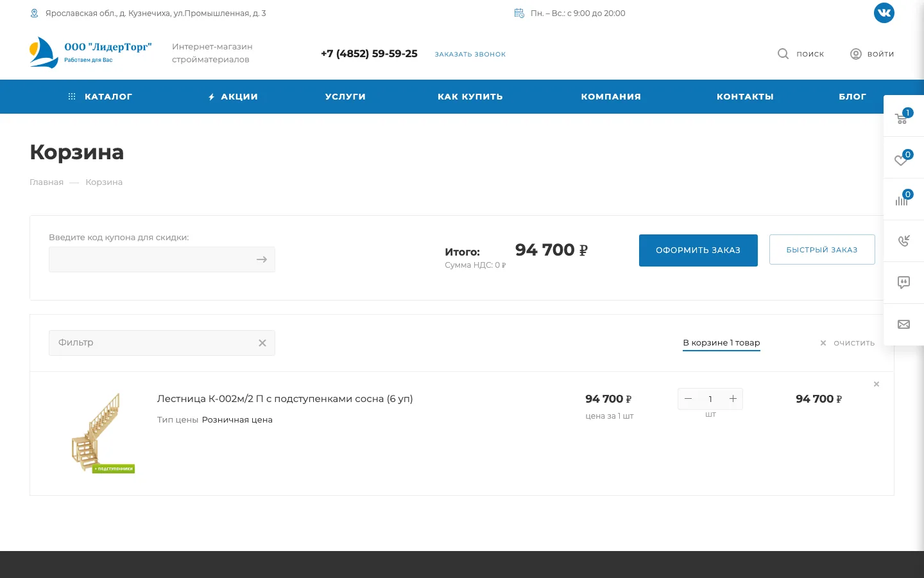924x578 pixels.
Task: Click the LiderTorg sailboat logo
Action: pyautogui.click(x=90, y=53)
